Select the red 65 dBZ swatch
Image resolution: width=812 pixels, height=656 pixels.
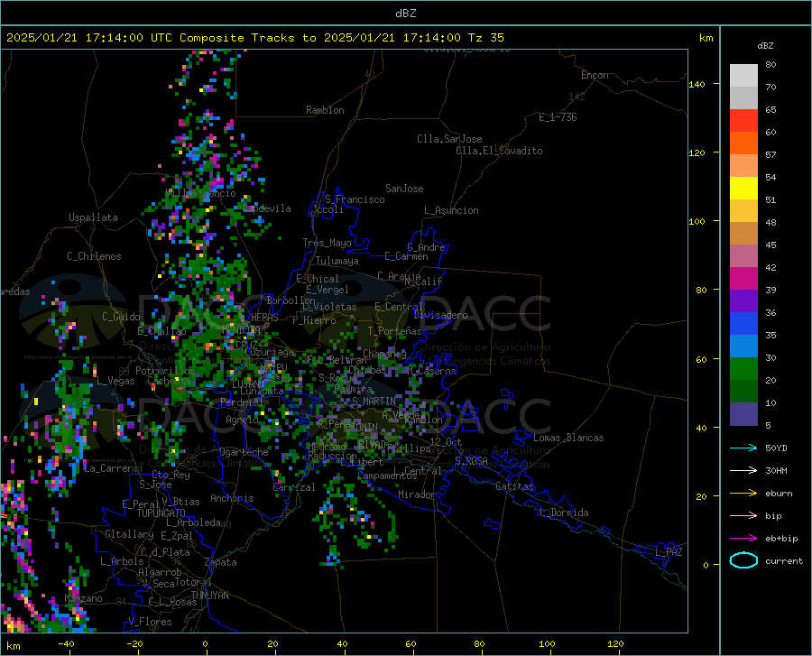[x=743, y=121]
